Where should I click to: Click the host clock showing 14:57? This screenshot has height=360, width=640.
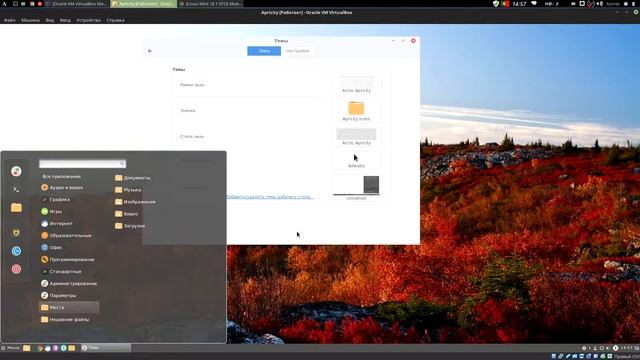[x=519, y=4]
